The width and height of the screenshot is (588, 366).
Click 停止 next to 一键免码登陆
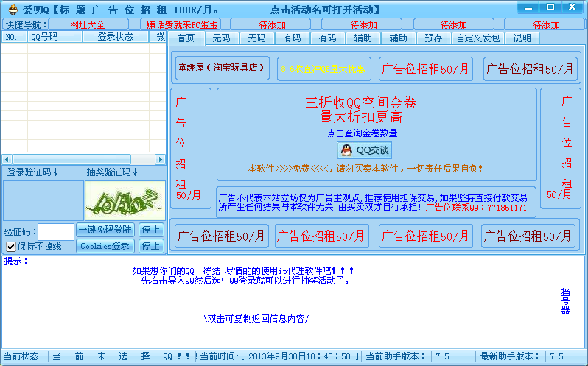coord(151,230)
